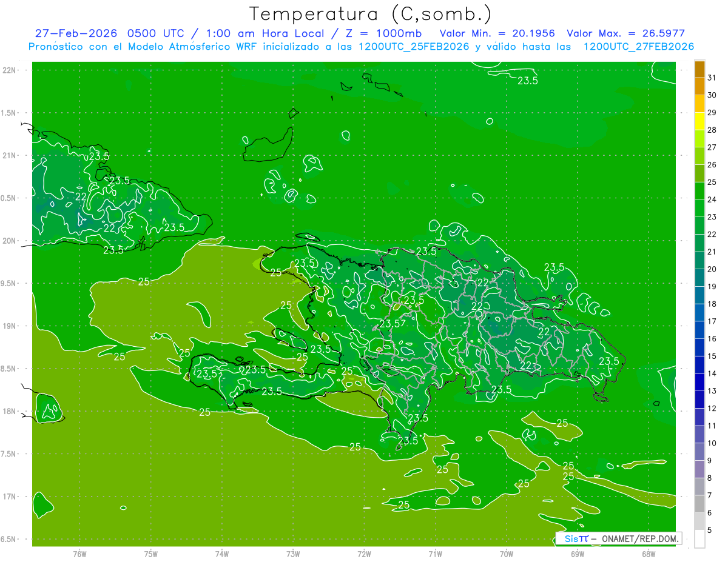Click the "1:00 am Hora Local" text
This screenshot has height=562, width=728.
point(268,33)
